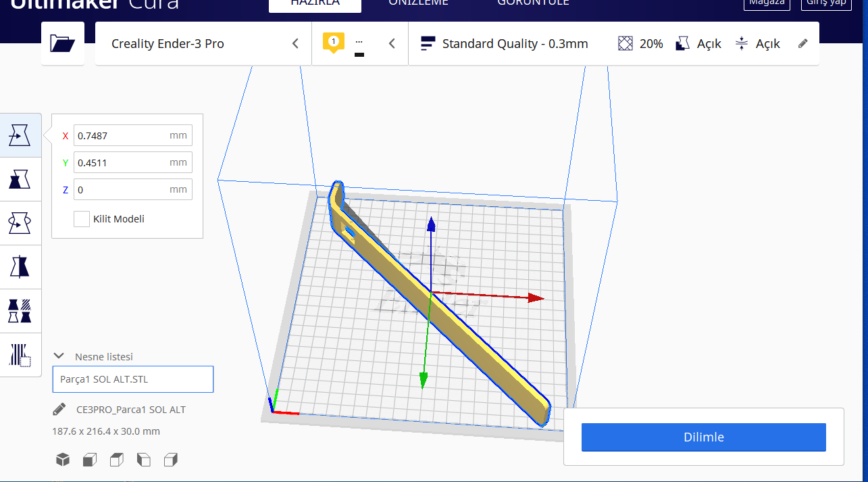This screenshot has width=868, height=482.
Task: Click the CE3PRO_Parca1 SOL ALT job name
Action: [130, 410]
